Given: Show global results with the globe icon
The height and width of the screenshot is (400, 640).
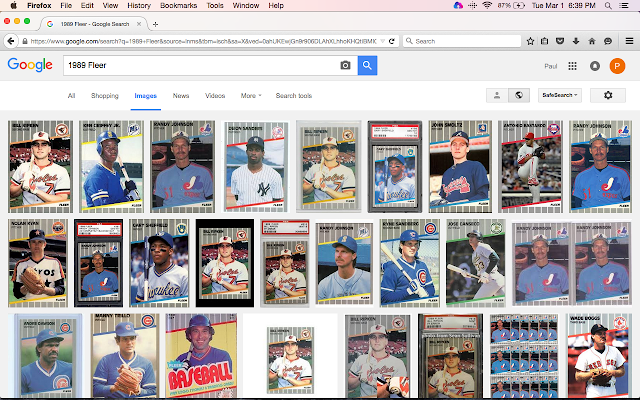Looking at the screenshot, I should [519, 95].
